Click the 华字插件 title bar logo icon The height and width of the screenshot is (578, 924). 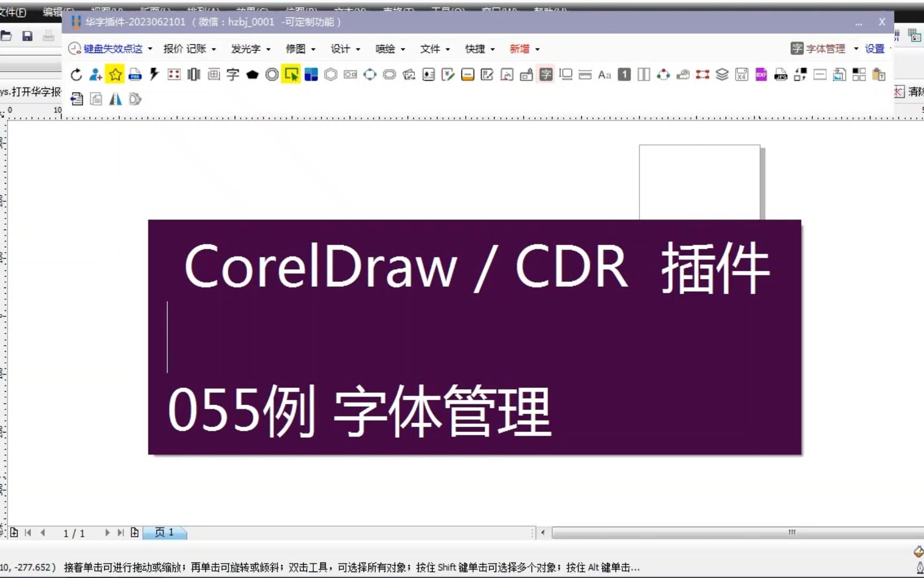[x=76, y=22]
